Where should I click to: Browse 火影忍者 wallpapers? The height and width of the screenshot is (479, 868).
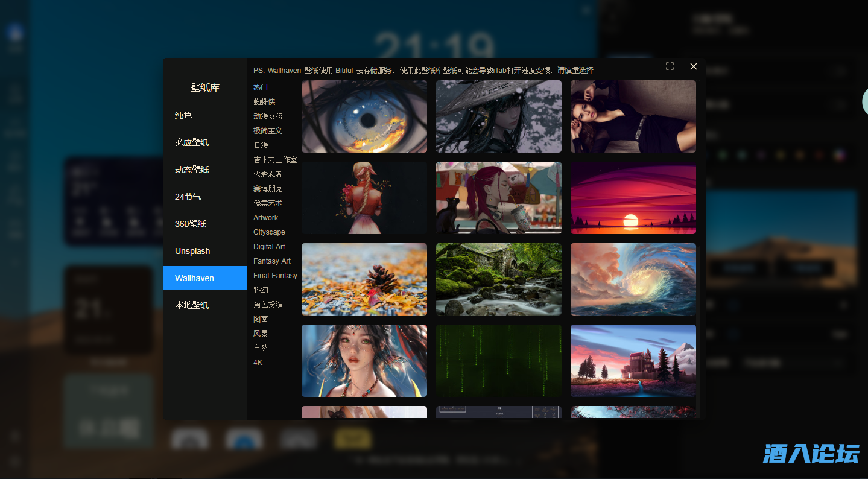pos(268,174)
